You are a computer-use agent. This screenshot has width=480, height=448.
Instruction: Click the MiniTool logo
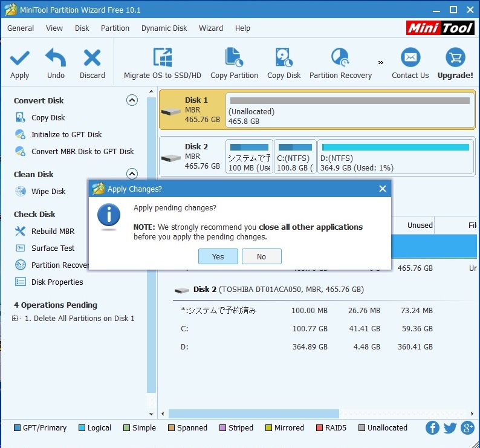click(x=440, y=28)
